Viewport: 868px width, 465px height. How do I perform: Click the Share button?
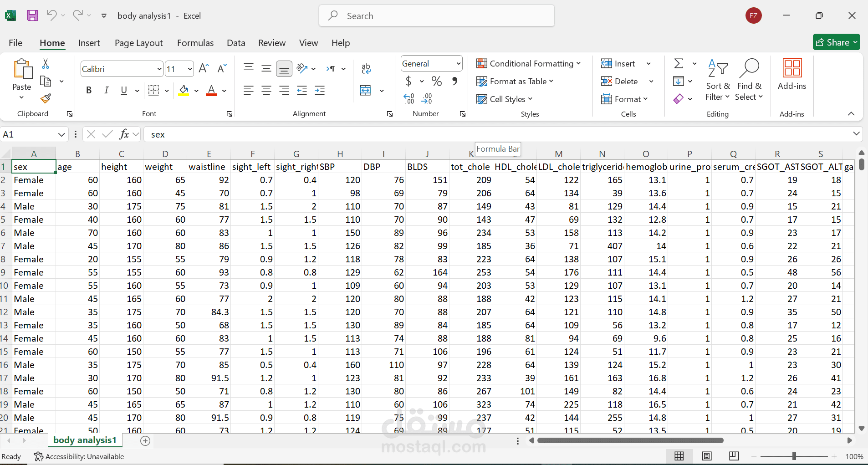point(836,42)
